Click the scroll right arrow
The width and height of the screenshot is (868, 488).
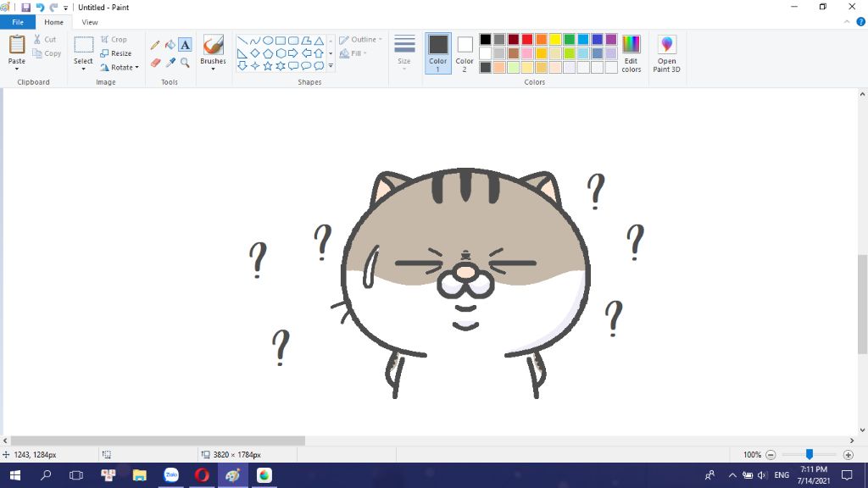tap(851, 441)
